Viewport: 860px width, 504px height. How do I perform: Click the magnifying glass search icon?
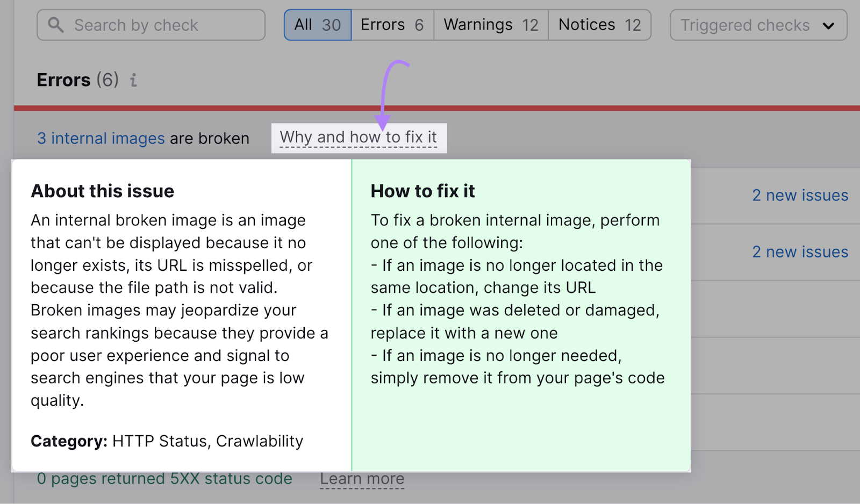(55, 25)
